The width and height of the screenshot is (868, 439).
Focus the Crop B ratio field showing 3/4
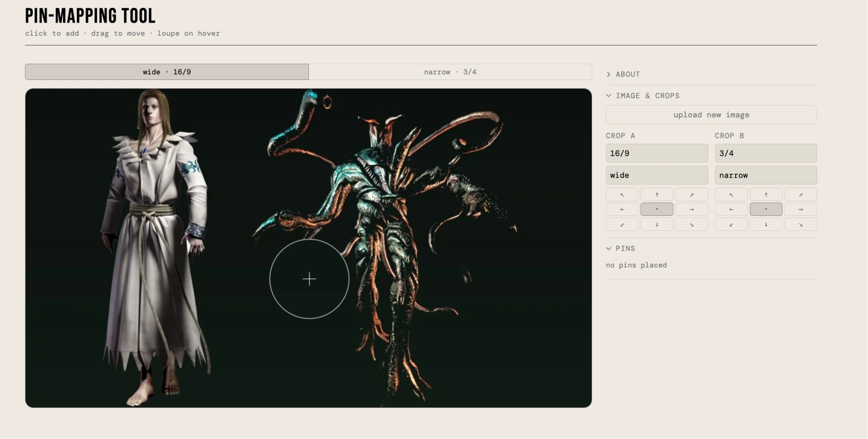766,153
